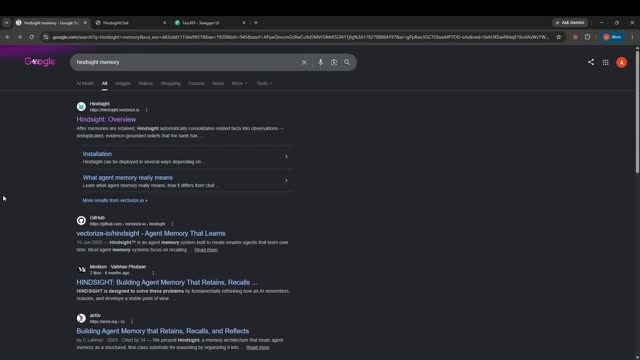Open options dots next to GitHub result
Image resolution: width=640 pixels, height=360 pixels.
click(172, 224)
